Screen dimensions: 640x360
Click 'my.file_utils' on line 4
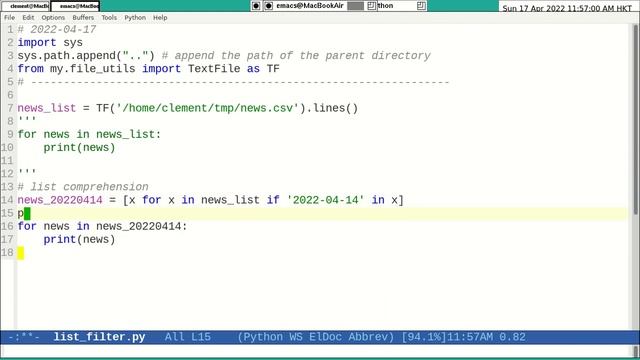92,69
